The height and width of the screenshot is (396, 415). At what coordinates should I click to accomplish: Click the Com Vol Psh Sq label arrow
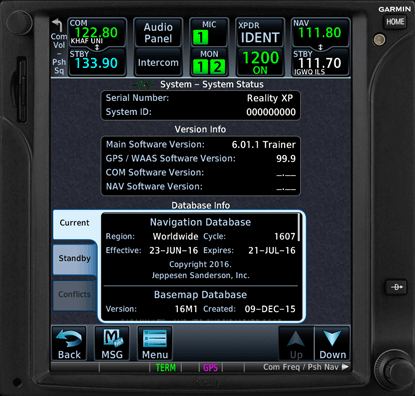pos(57,25)
